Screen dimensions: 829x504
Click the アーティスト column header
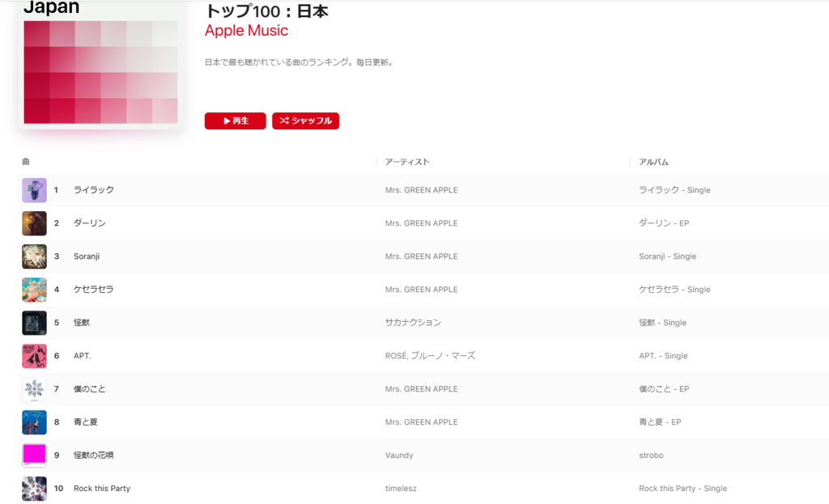click(x=407, y=162)
